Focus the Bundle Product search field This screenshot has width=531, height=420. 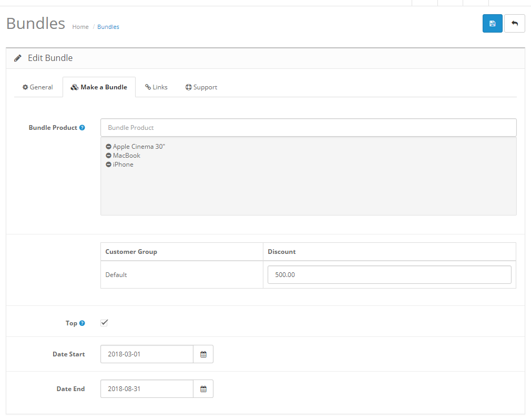[308, 128]
